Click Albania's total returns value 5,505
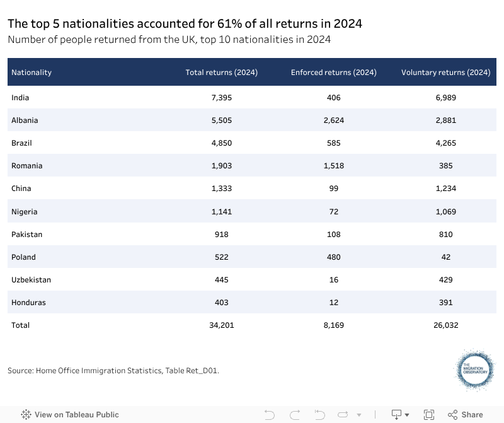Image resolution: width=504 pixels, height=423 pixels. [x=221, y=120]
